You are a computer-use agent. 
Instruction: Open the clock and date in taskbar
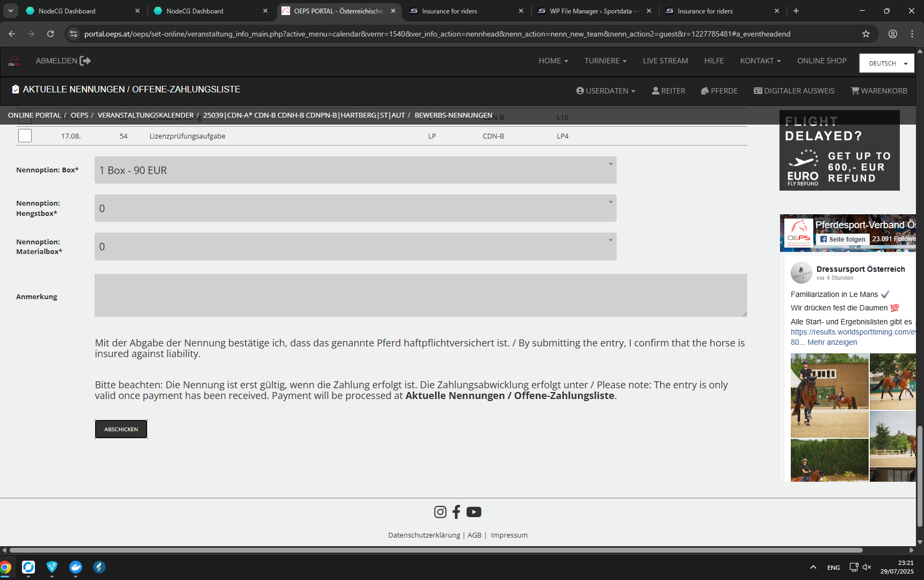pyautogui.click(x=897, y=567)
